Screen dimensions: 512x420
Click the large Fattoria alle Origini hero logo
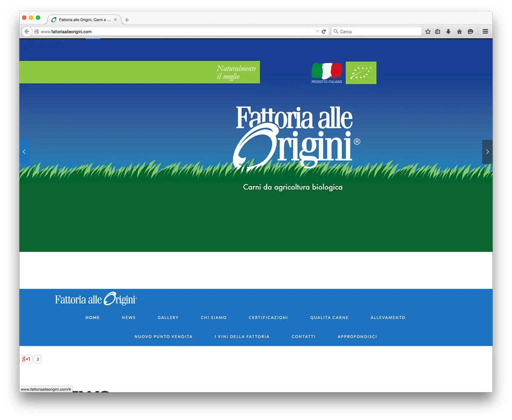[x=297, y=138]
